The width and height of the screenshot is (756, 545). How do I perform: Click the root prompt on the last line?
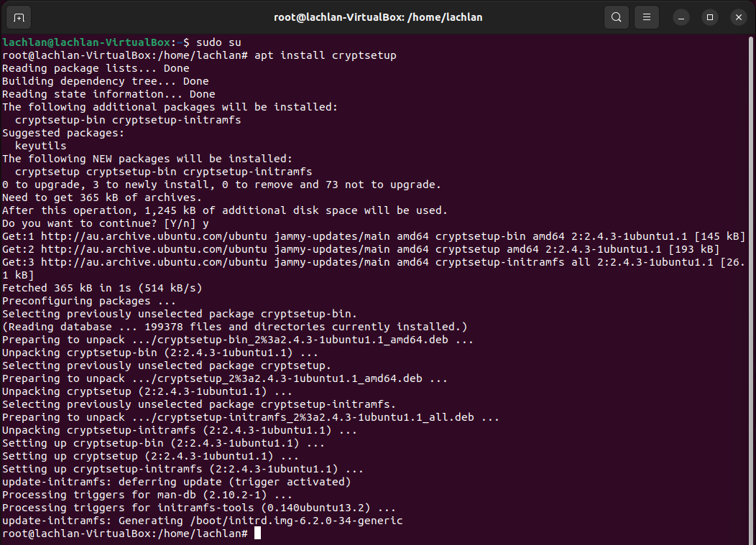(x=122, y=533)
